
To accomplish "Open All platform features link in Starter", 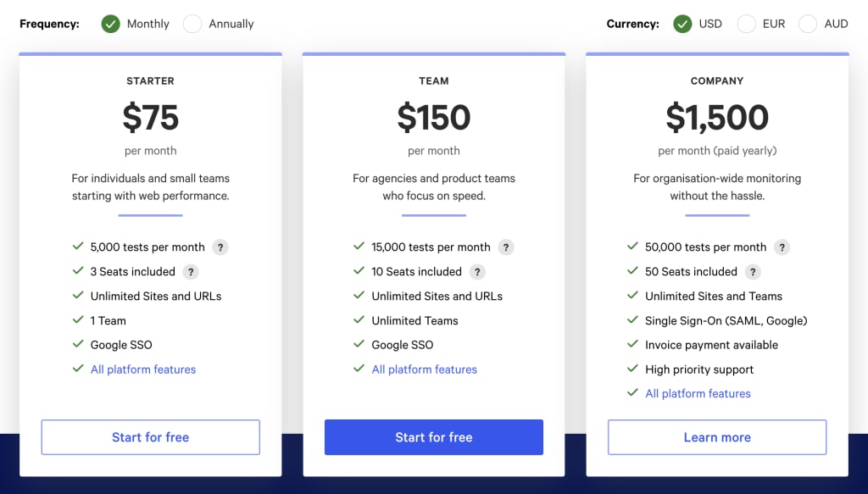I will (x=143, y=369).
